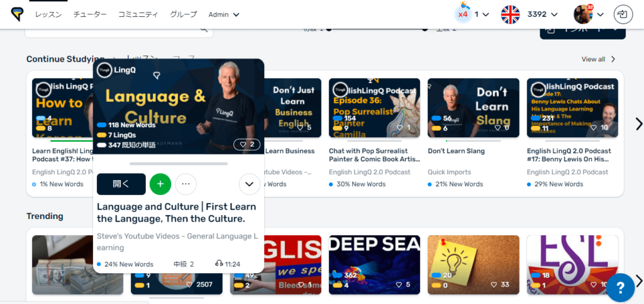Open the レッスン menu item
The width and height of the screenshot is (644, 304).
(x=48, y=14)
